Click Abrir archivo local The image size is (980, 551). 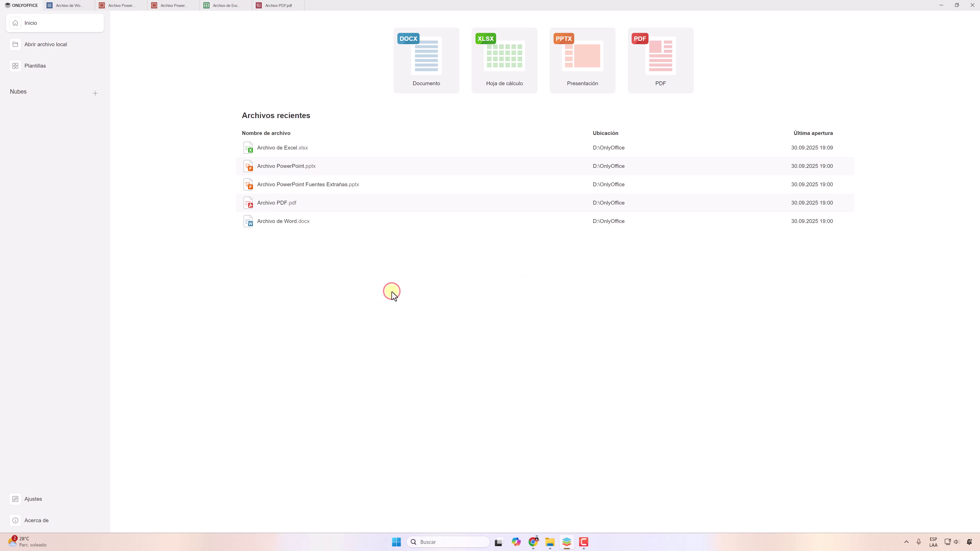tap(45, 44)
